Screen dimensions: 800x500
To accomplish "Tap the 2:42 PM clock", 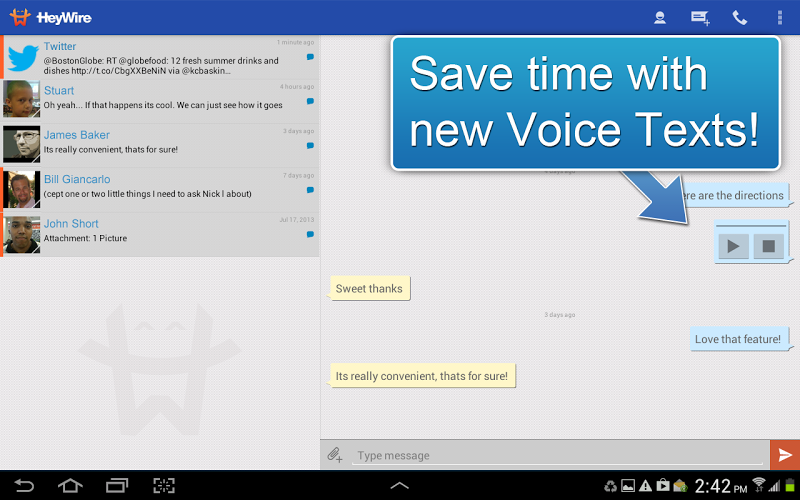I will point(720,486).
